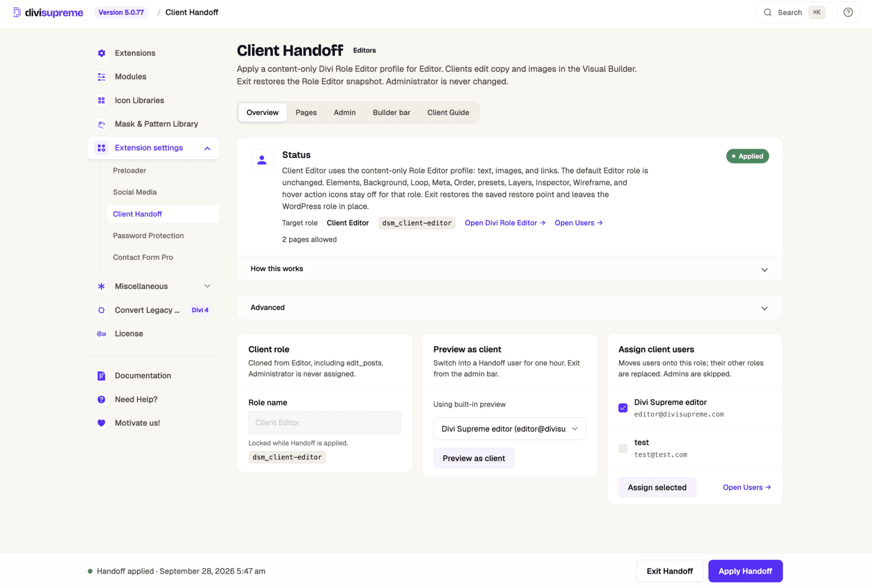Click the Icon Libraries grid icon
Viewport: 872px width, 588px height.
(x=101, y=100)
